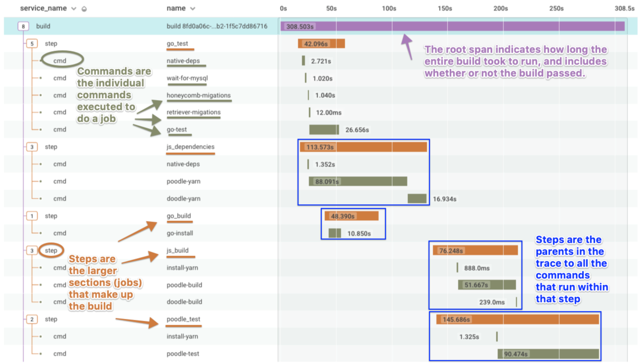Click the 100s timeline axis marker
The image size is (642, 364).
click(x=388, y=8)
